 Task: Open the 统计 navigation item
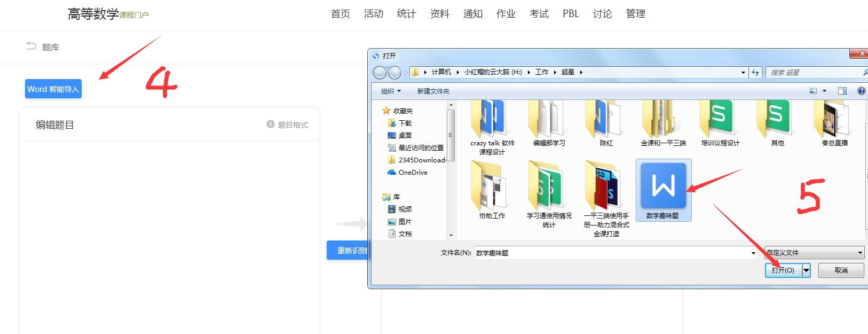click(x=407, y=14)
